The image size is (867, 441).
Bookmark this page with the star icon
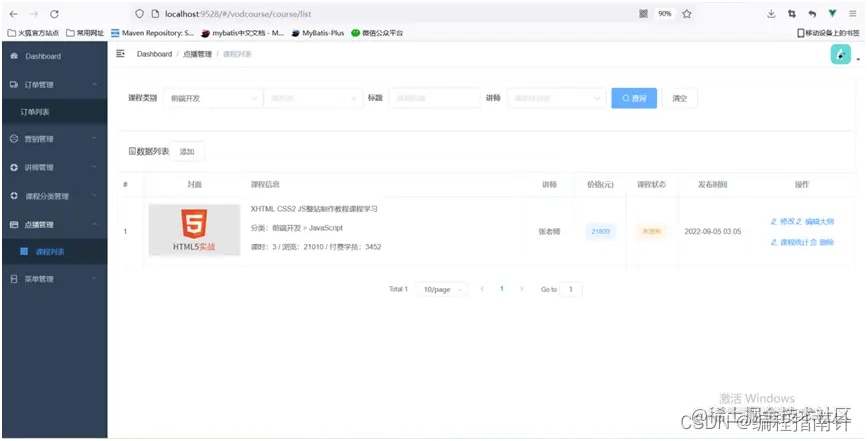point(687,14)
